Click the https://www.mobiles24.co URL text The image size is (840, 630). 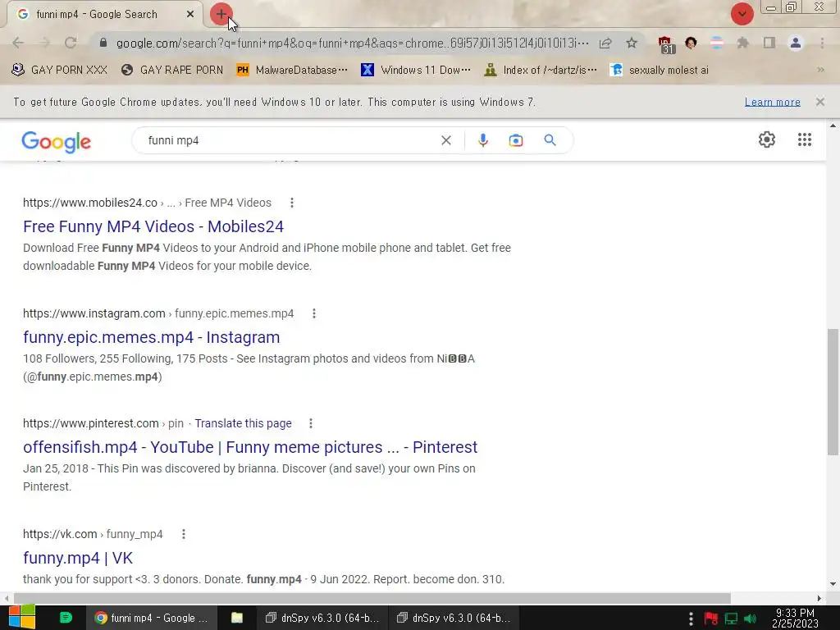tap(90, 203)
